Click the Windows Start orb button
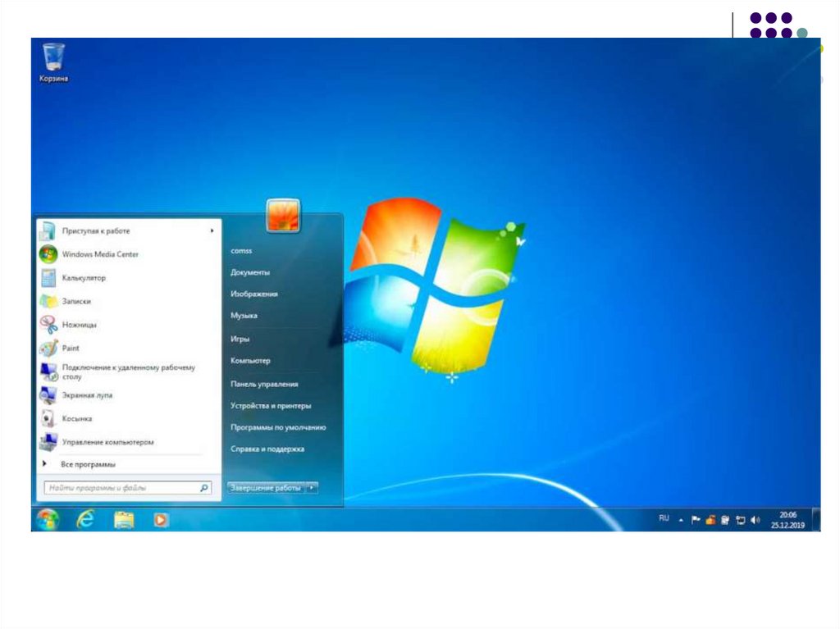 tap(48, 520)
